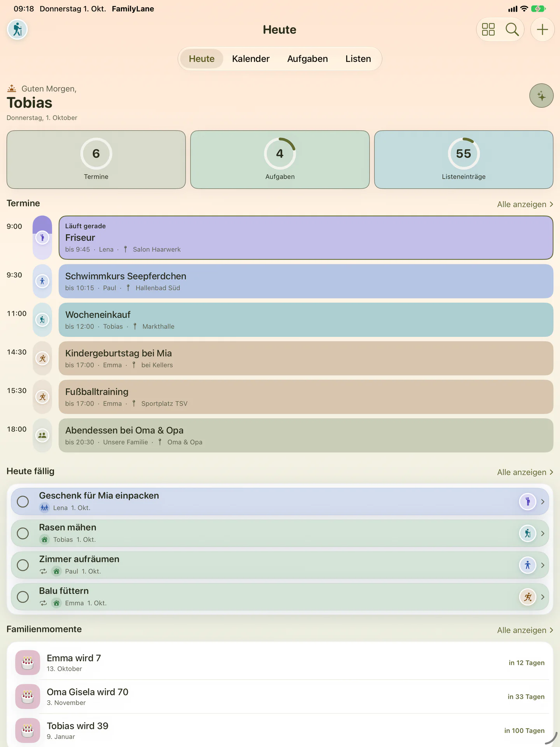Open Tobias wird 39 entry
This screenshot has width=560, height=747.
pos(280,730)
